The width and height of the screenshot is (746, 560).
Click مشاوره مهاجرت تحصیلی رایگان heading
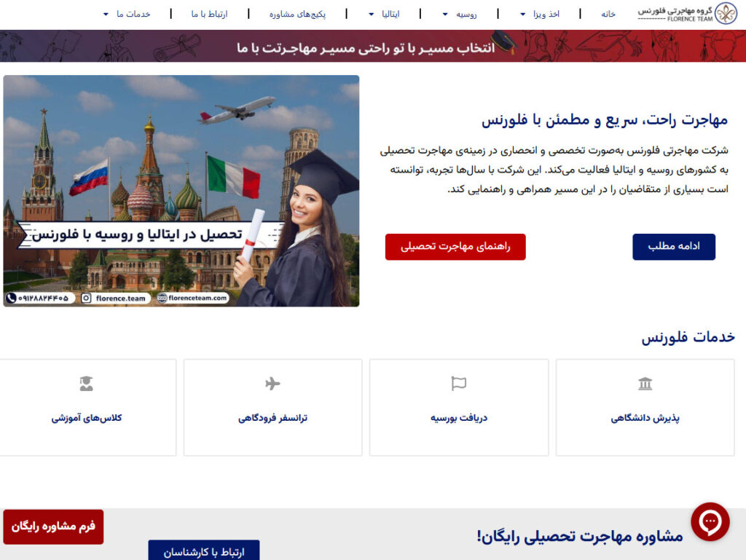point(579,536)
